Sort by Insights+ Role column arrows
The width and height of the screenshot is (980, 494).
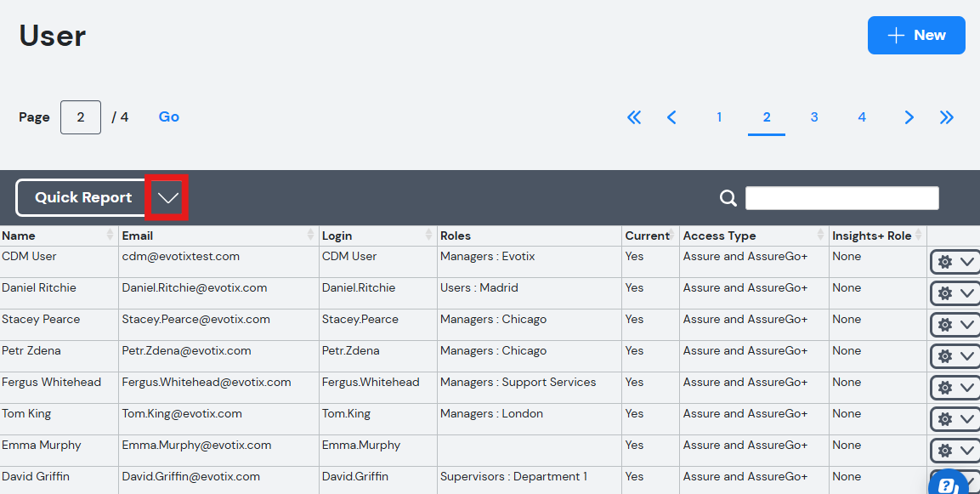(x=918, y=236)
